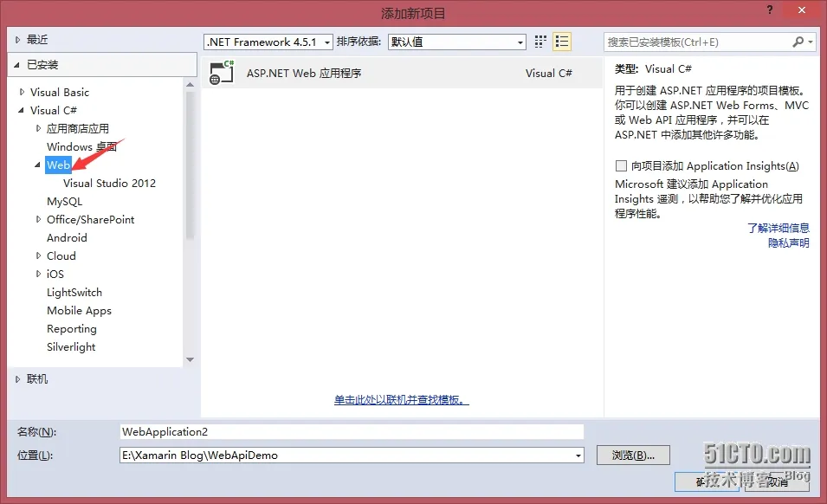Screen dimensions: 827x504
Task: Click the search magnifier icon
Action: [x=798, y=42]
